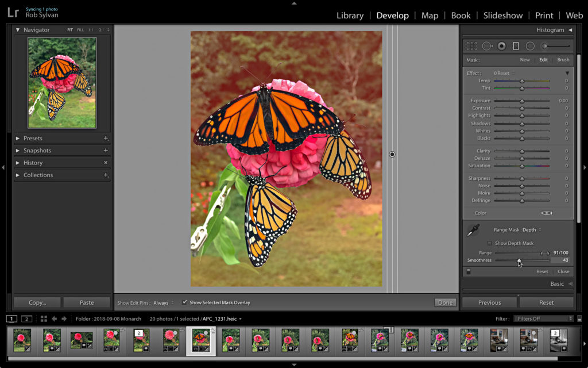Pick the Range Mask eyedropper tool

coord(473,231)
